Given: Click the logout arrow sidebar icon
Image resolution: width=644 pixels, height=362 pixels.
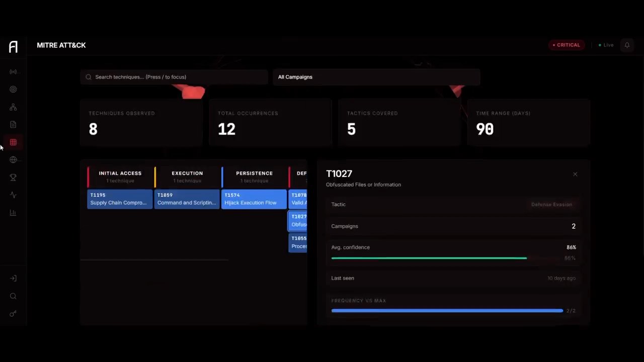Looking at the screenshot, I should tap(13, 279).
